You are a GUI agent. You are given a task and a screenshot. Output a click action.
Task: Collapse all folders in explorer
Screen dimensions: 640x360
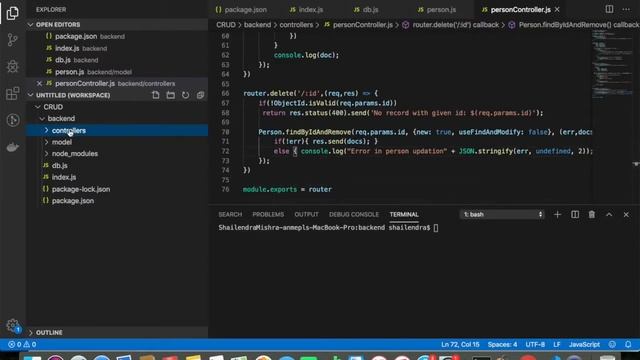pyautogui.click(x=200, y=95)
